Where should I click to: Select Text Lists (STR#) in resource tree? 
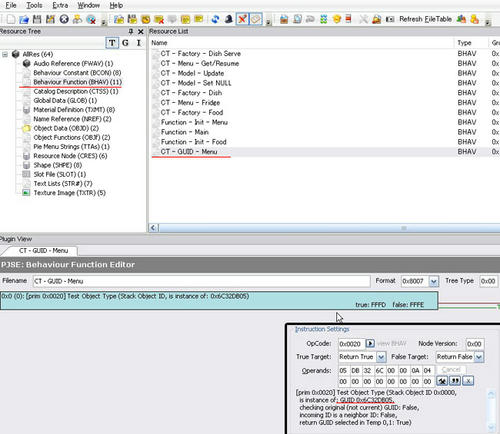[x=63, y=183]
